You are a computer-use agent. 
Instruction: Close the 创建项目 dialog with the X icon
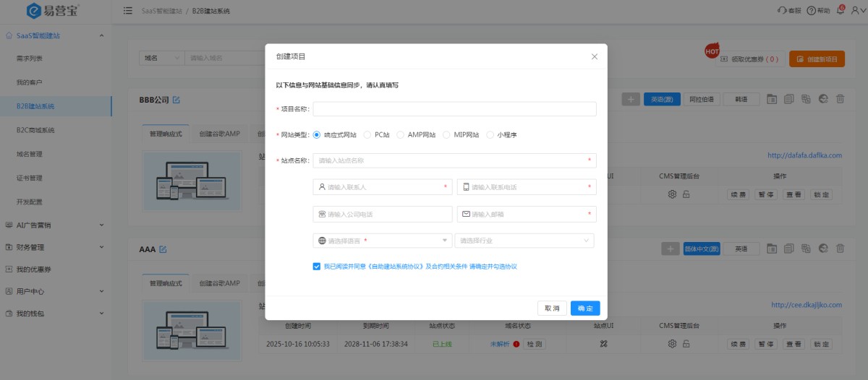tap(595, 56)
